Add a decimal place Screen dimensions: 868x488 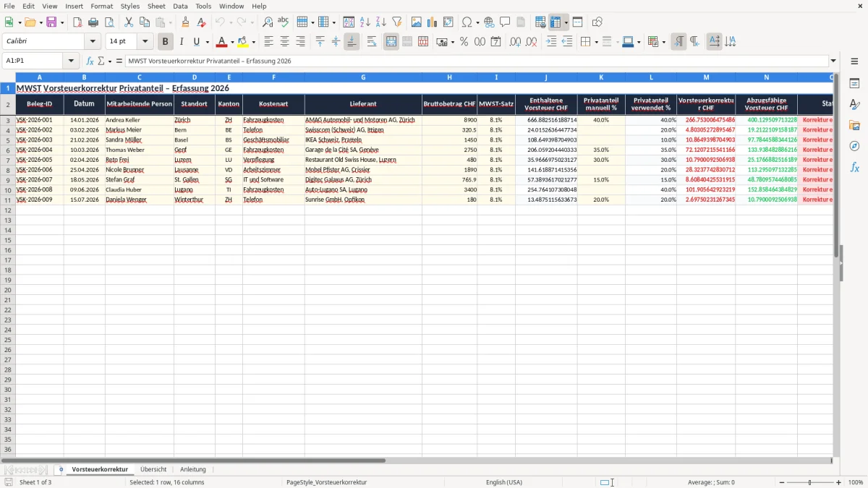[x=516, y=42]
